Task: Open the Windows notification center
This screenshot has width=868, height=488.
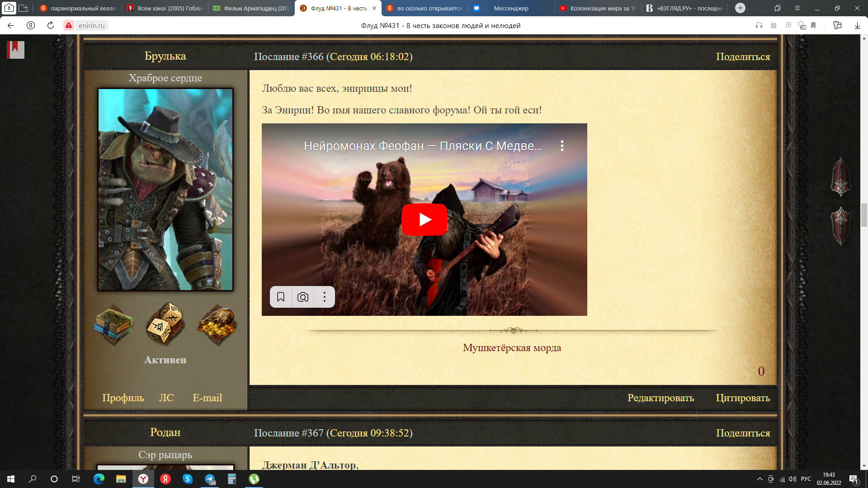Action: [x=854, y=479]
